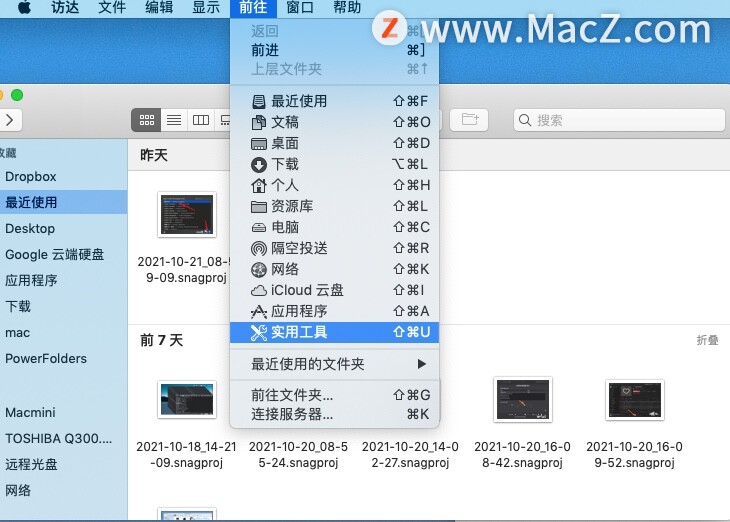Open the 编辑 menu
730x522 pixels.
pos(159,7)
